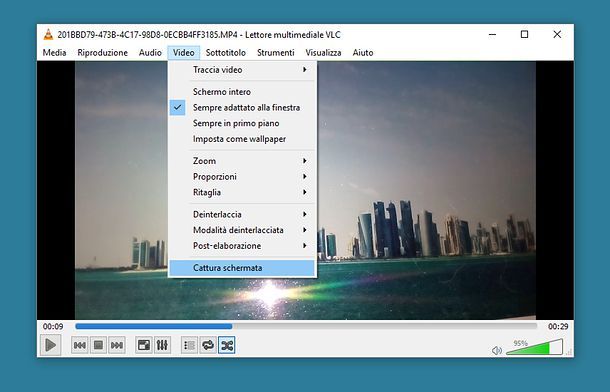
Task: Open the Media menu
Action: (54, 52)
